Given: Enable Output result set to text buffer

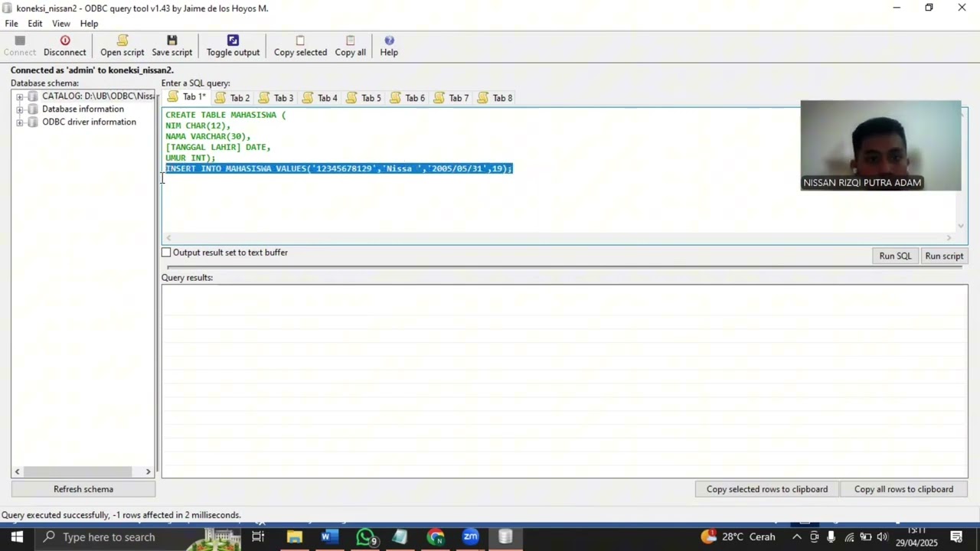Looking at the screenshot, I should pyautogui.click(x=166, y=253).
